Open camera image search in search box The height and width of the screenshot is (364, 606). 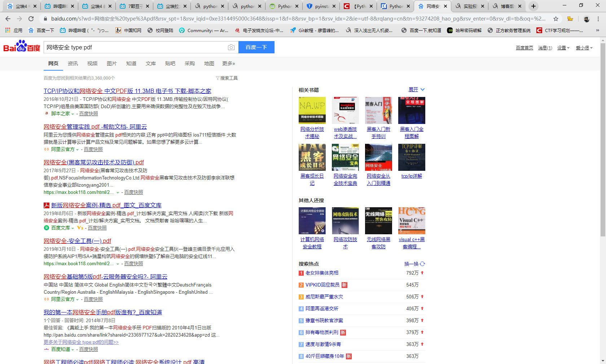[231, 47]
